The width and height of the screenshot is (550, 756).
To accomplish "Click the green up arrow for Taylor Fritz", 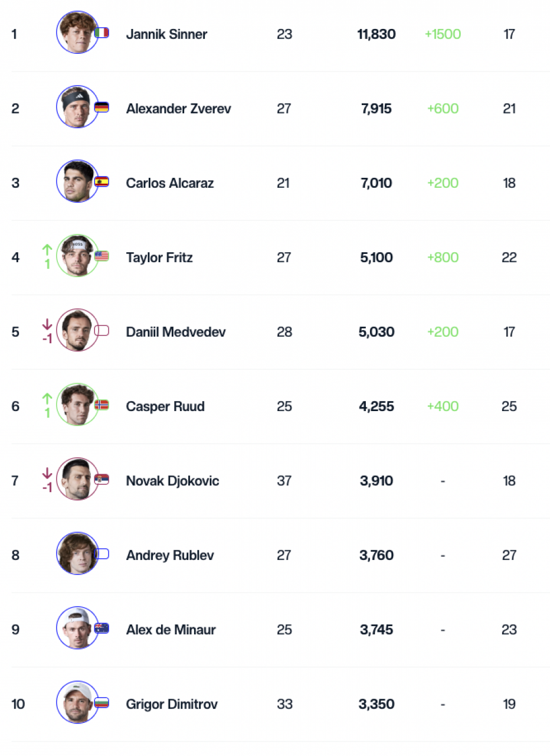I will (x=47, y=249).
